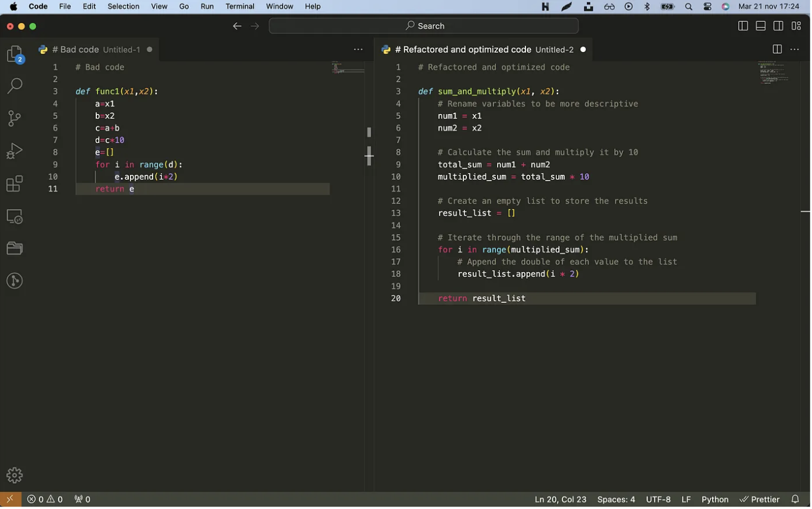Image resolution: width=812 pixels, height=509 pixels.
Task: Open Remote Explorer view
Action: click(x=14, y=217)
